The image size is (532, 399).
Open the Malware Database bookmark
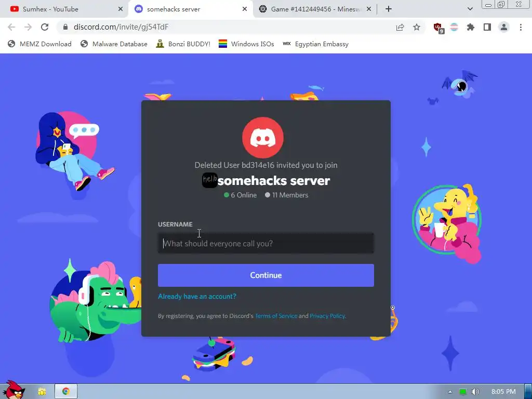coord(114,44)
